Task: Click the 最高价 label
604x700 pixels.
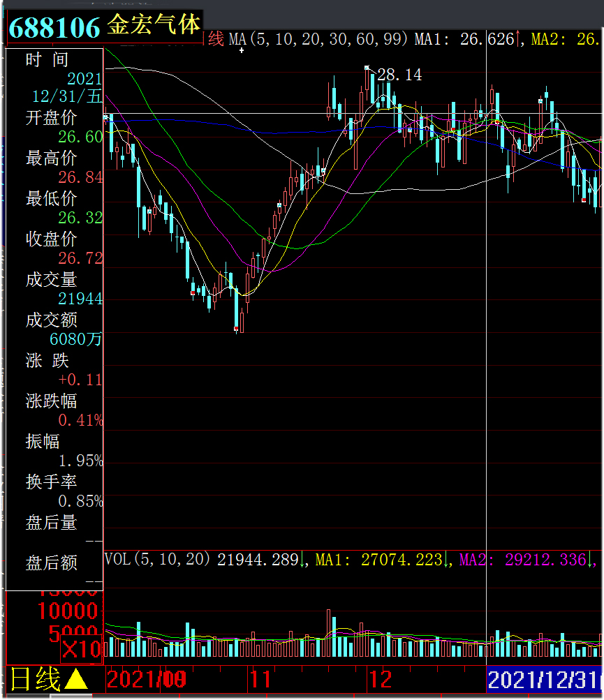Action: pyautogui.click(x=51, y=158)
